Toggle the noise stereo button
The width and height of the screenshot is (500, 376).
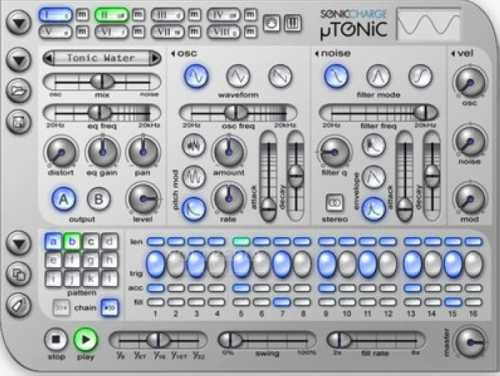coord(335,202)
